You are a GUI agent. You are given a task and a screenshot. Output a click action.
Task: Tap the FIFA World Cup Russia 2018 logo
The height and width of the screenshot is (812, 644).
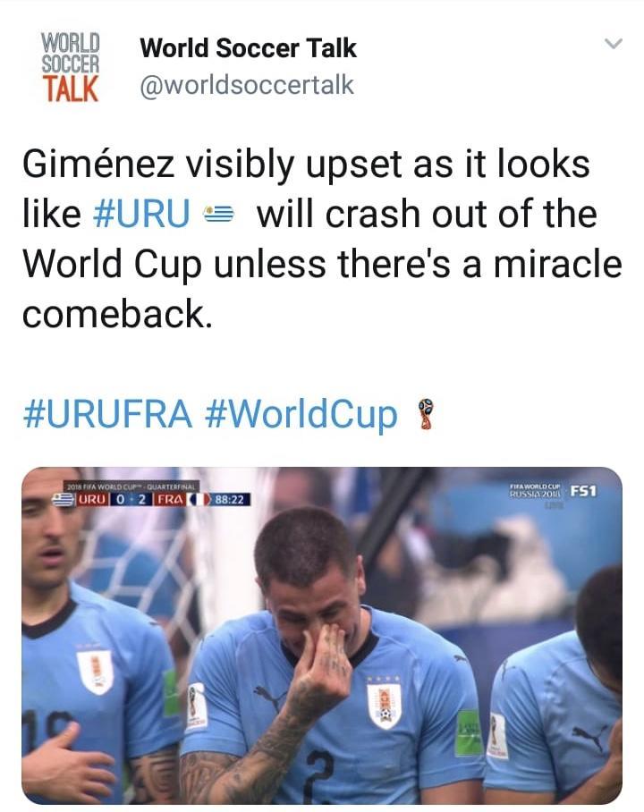535,491
